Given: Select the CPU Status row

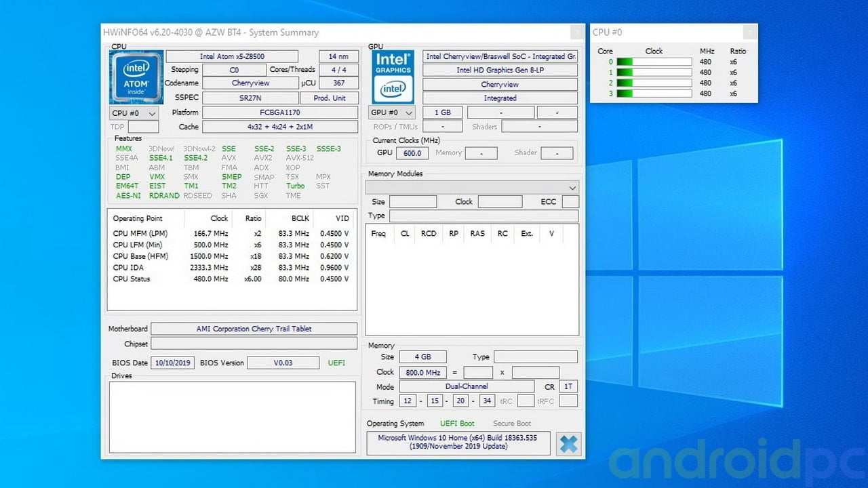Looking at the screenshot, I should tap(232, 279).
